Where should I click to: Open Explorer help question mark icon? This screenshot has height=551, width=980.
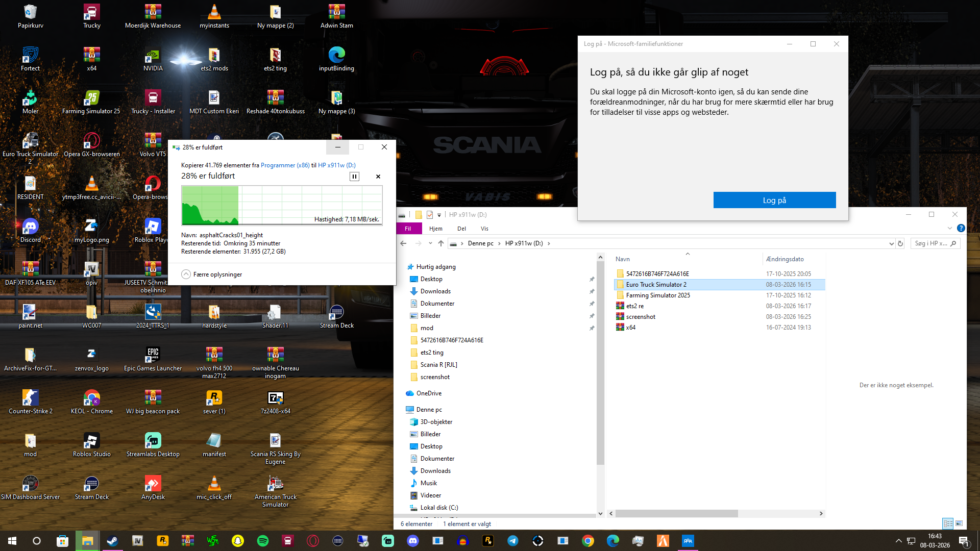point(961,228)
